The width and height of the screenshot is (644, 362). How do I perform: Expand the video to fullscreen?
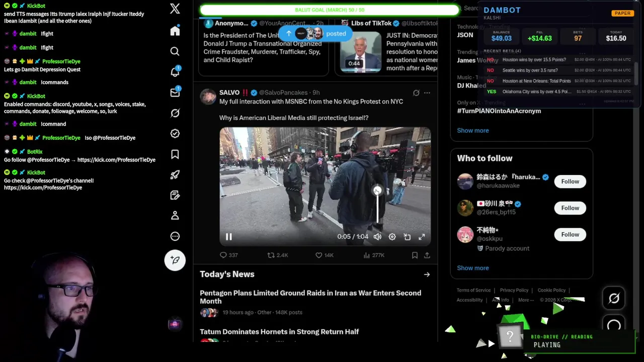click(x=422, y=237)
